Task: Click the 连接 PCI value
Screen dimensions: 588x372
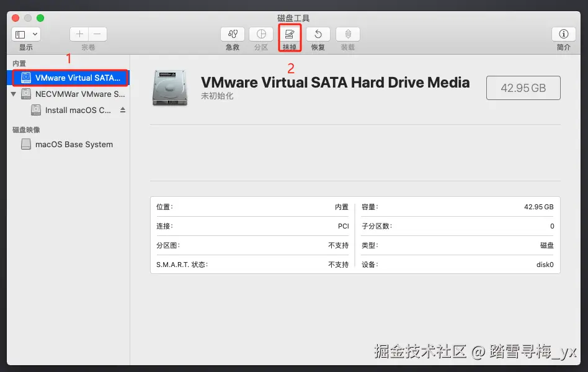Action: point(344,226)
